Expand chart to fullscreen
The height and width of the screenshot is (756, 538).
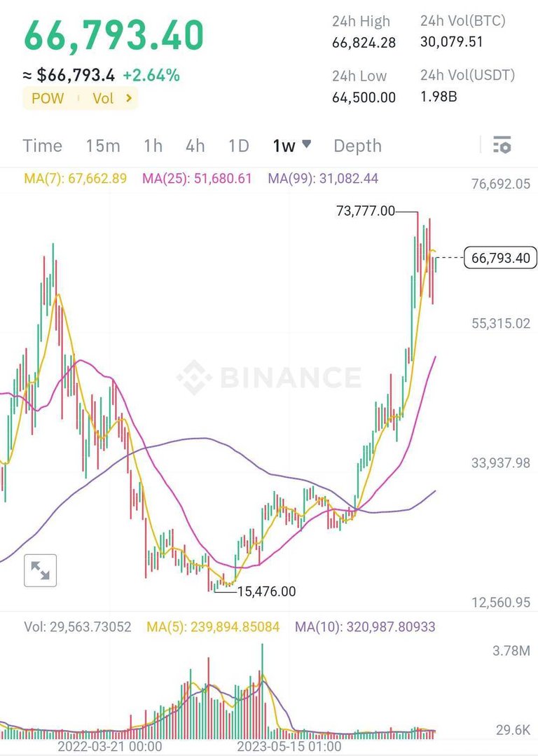point(40,570)
